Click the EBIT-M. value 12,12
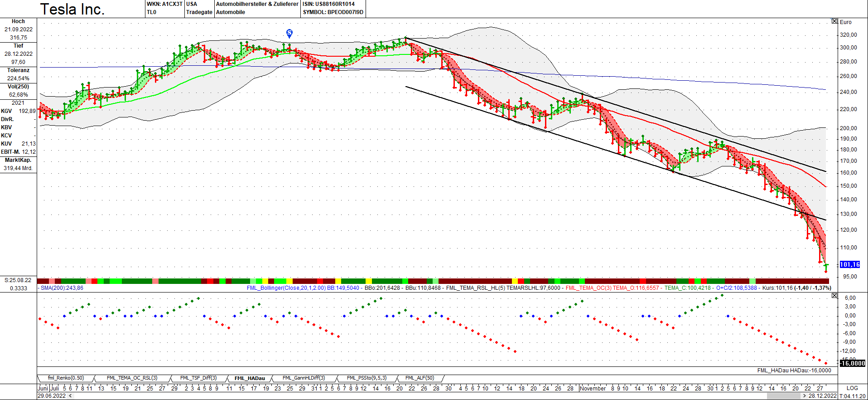The width and height of the screenshot is (868, 400). 29,152
